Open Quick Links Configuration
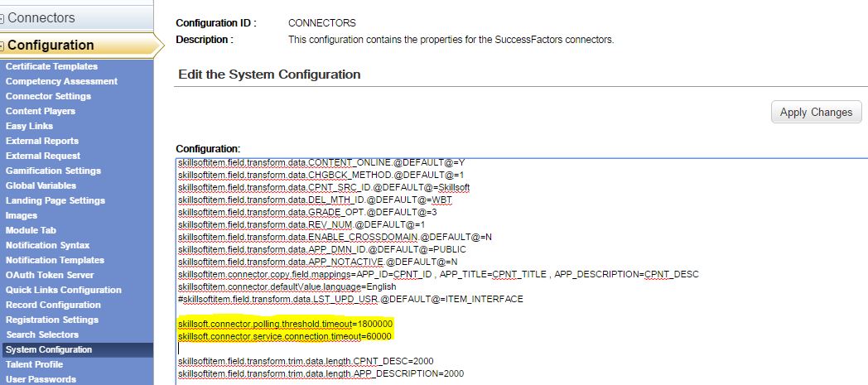This screenshot has width=868, height=385. click(64, 291)
